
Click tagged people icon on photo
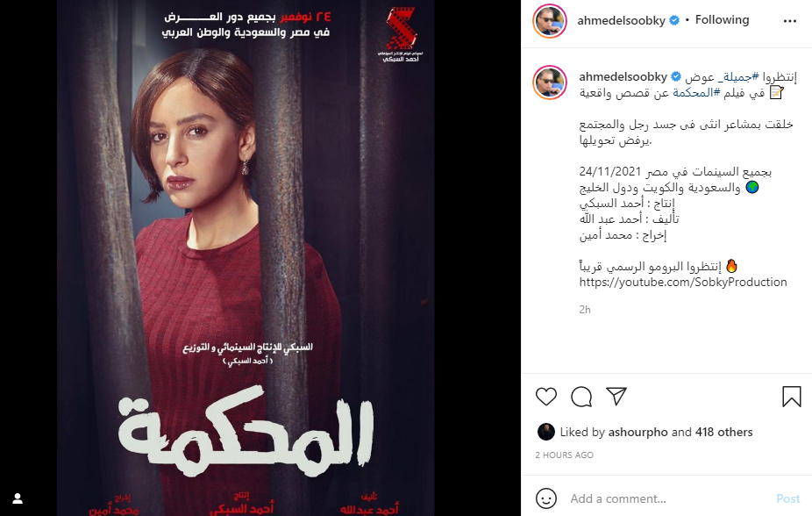(x=18, y=498)
